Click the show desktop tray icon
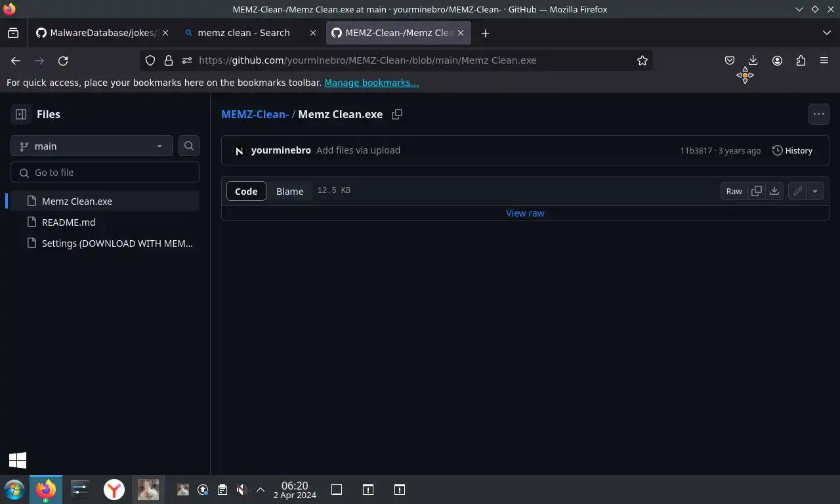The height and width of the screenshot is (504, 840). (337, 490)
